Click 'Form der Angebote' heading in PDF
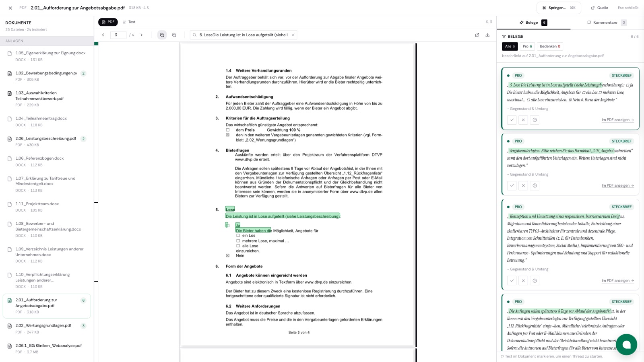The image size is (644, 362). click(x=244, y=266)
